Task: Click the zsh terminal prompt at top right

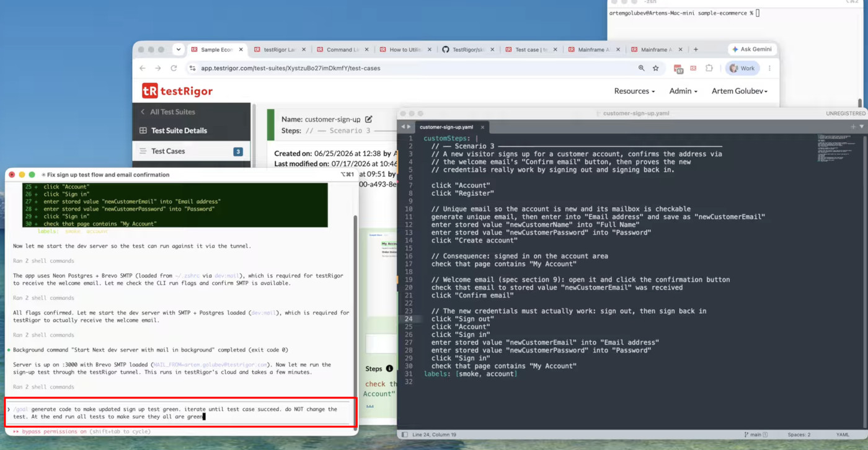Action: tap(684, 13)
